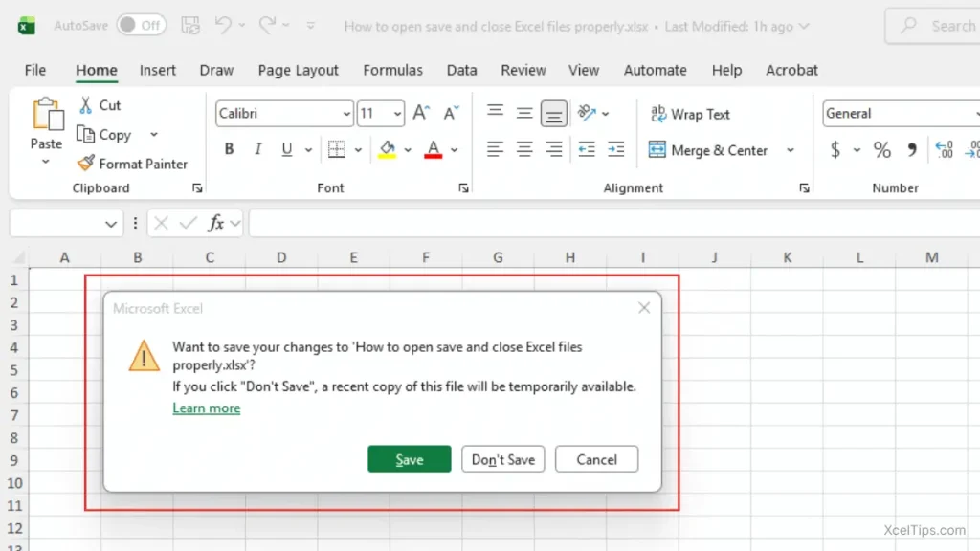Image resolution: width=980 pixels, height=551 pixels.
Task: Turn on the AutoSave toggle
Action: point(141,26)
